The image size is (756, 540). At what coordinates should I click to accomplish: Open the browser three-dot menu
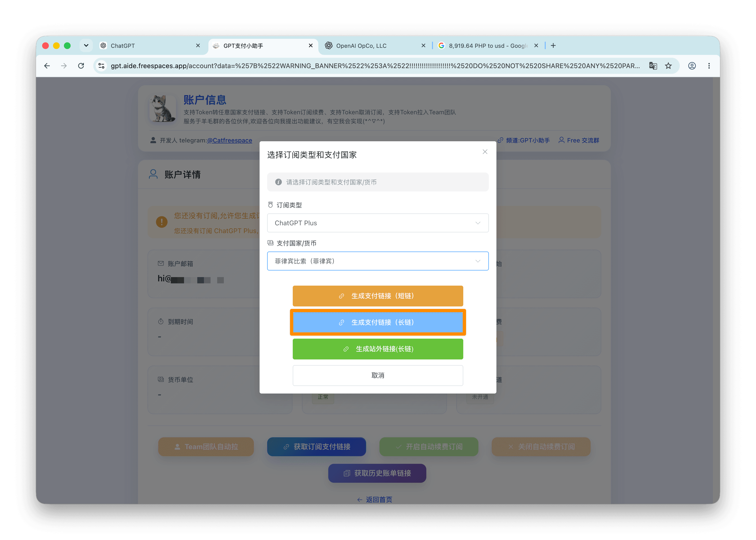(709, 66)
